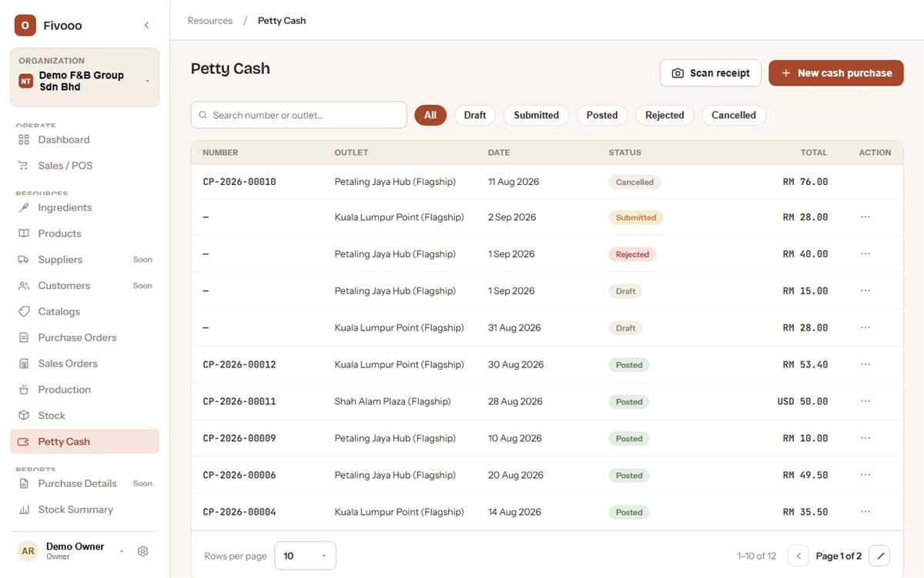Expand the Demo F&B Group organization switcher
Image resolution: width=924 pixels, height=578 pixels.
click(x=85, y=77)
